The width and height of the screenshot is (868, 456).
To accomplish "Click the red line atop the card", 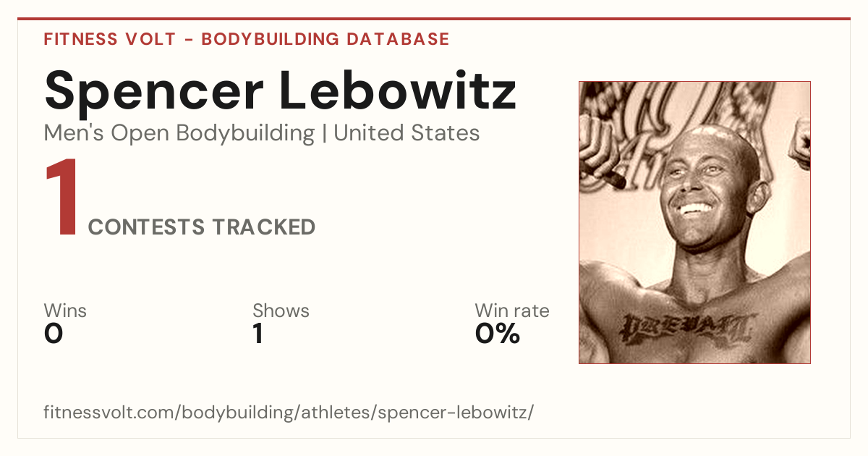I will click(434, 19).
